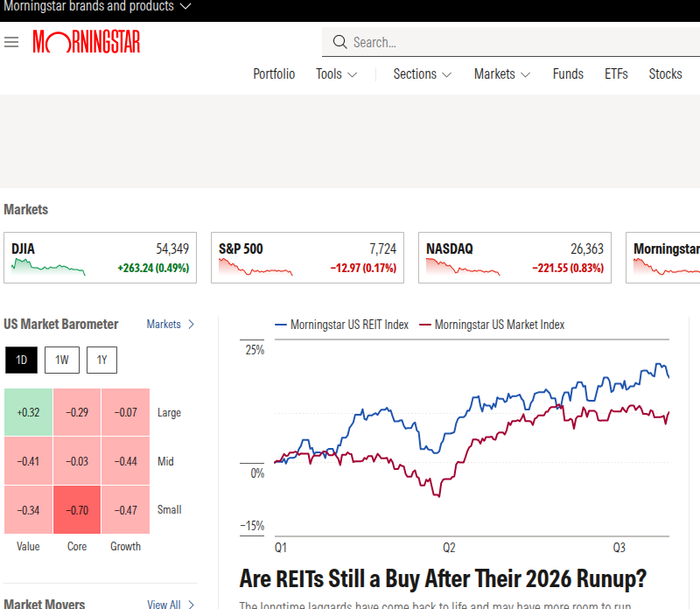Expand the Markets nav dropdown
Viewport: 700px width, 609px height.
[x=502, y=73]
